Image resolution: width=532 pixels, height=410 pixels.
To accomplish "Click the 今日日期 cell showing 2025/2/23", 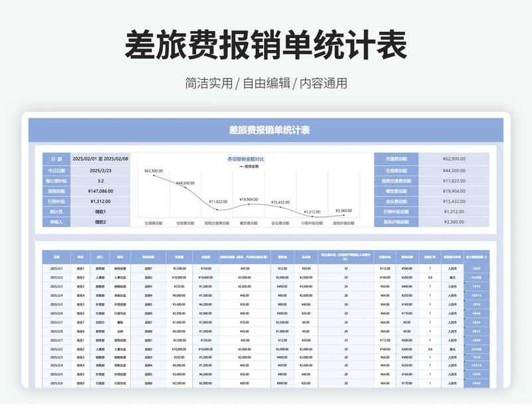I will (100, 170).
